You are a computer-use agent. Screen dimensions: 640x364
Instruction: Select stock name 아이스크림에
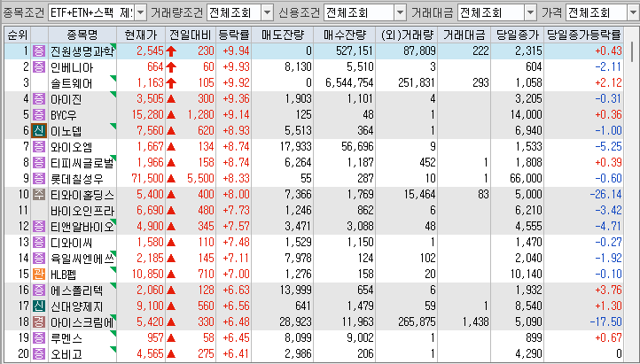(x=82, y=322)
